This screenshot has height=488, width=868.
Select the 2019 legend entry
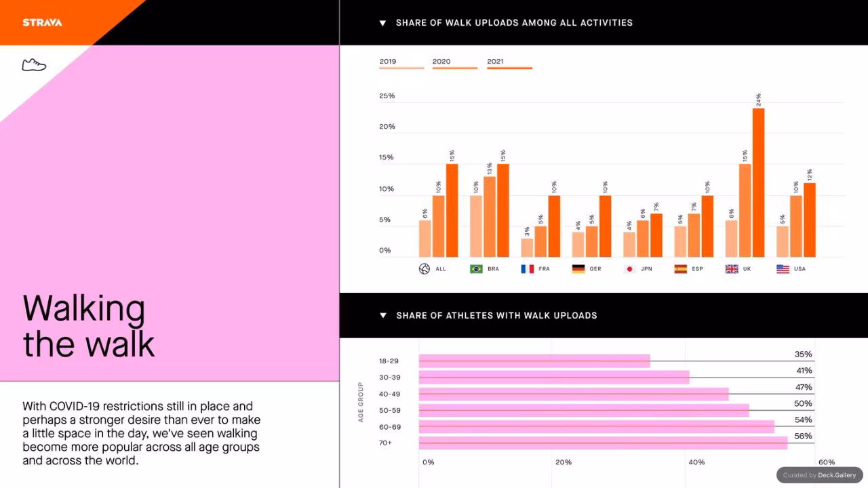tap(401, 63)
